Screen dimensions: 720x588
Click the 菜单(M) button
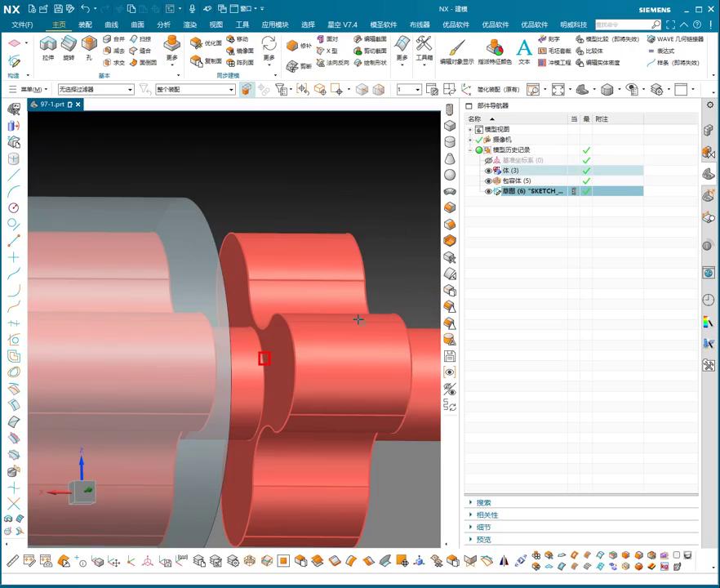tap(33, 90)
